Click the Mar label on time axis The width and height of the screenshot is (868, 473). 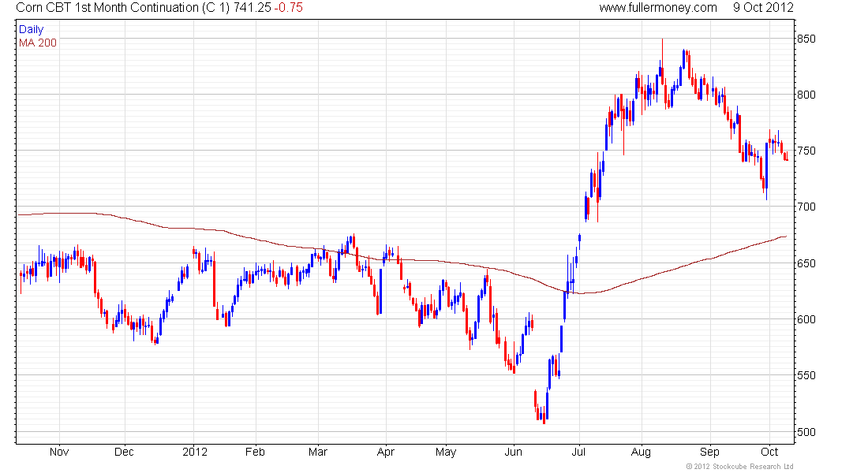click(318, 452)
